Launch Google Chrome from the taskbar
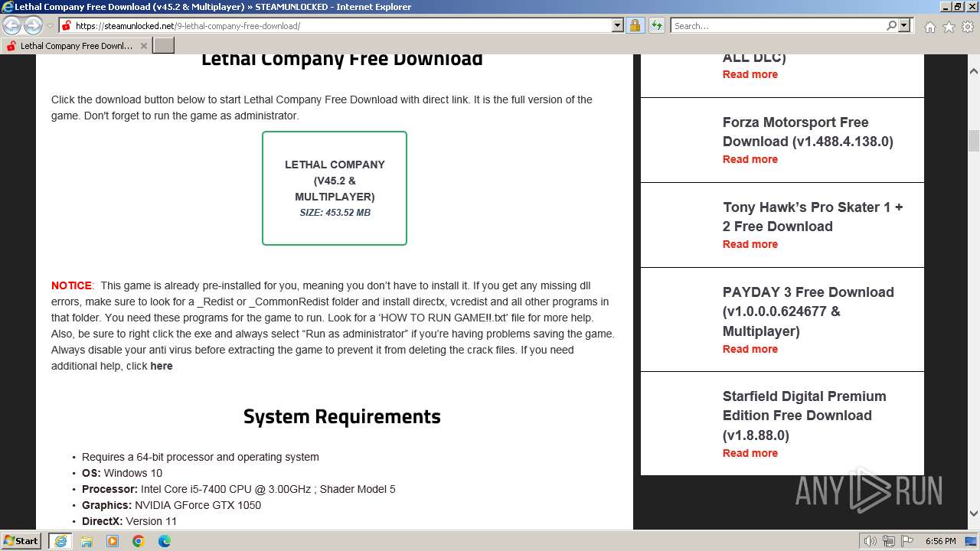Image resolution: width=980 pixels, height=551 pixels. pos(139,541)
